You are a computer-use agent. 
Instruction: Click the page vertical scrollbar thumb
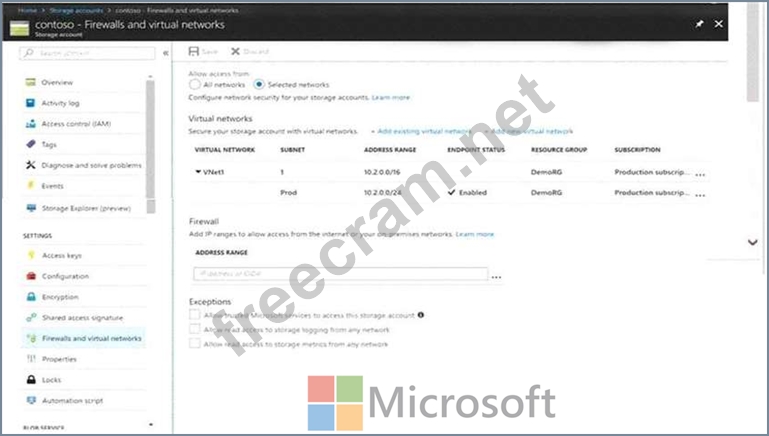click(x=752, y=51)
